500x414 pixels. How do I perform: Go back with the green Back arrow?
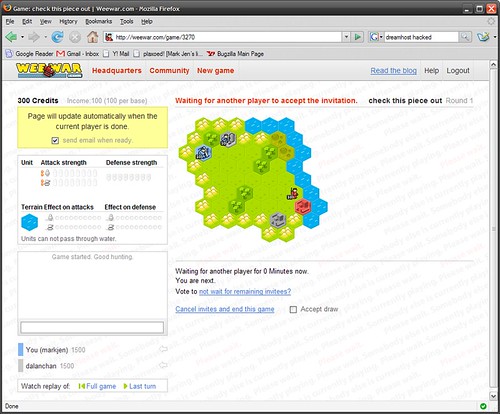click(x=11, y=37)
